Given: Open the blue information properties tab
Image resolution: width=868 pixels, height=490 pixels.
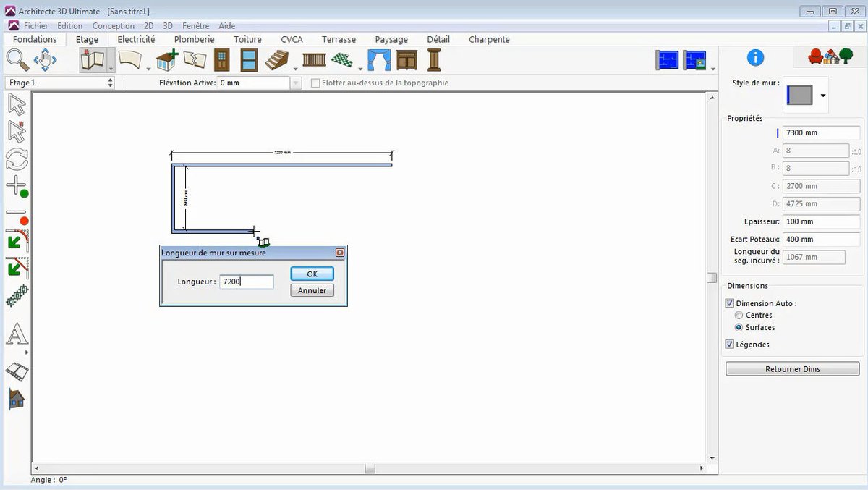Looking at the screenshot, I should [755, 58].
